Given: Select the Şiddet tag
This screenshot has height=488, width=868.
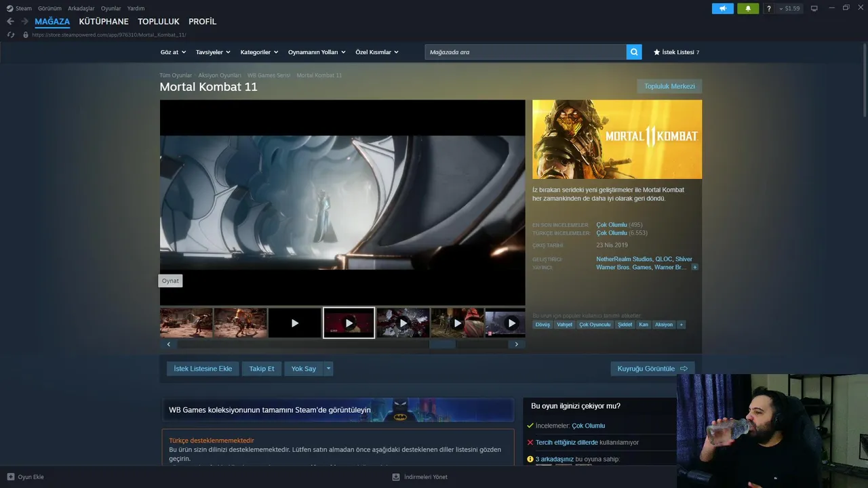Looking at the screenshot, I should [x=625, y=325].
